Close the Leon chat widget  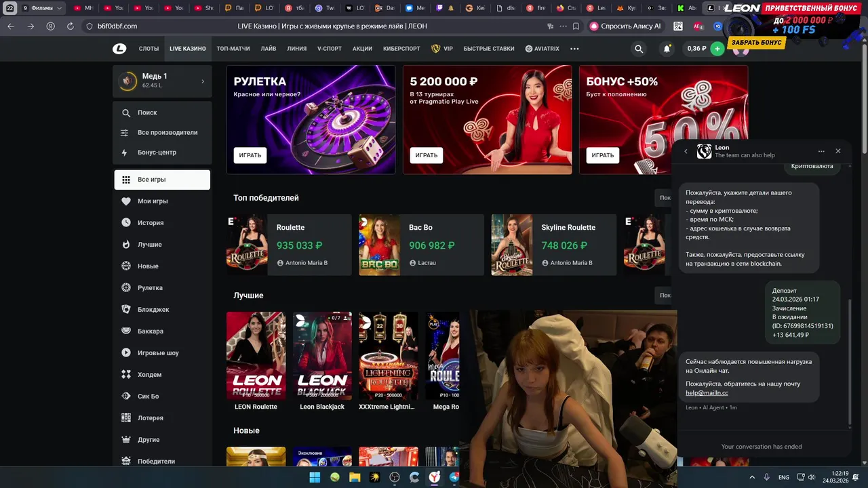click(x=838, y=151)
